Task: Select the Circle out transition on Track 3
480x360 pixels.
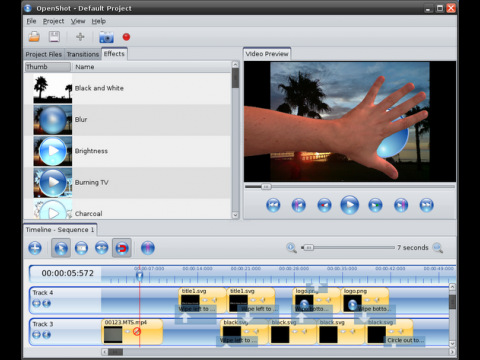Action: pyautogui.click(x=405, y=340)
